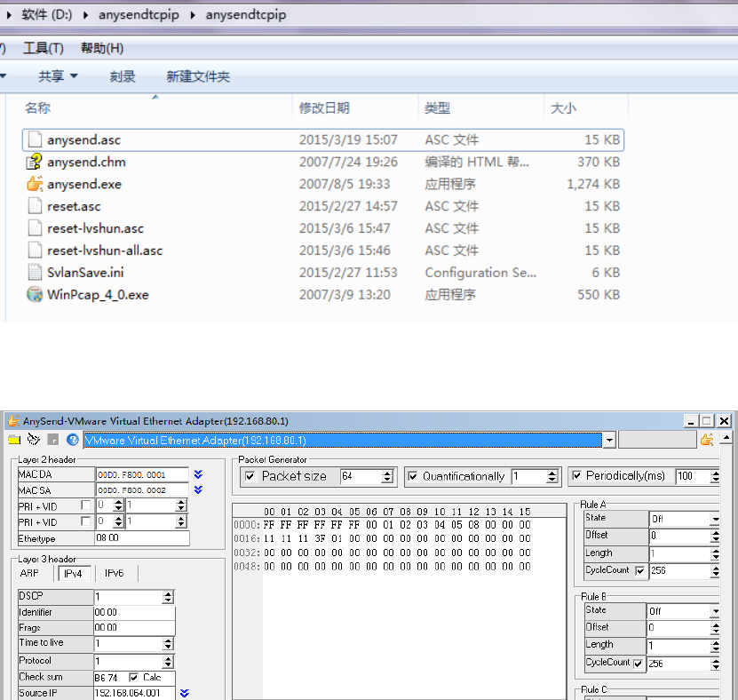Click the 新建文件夹 button
738x700 pixels.
click(x=198, y=76)
